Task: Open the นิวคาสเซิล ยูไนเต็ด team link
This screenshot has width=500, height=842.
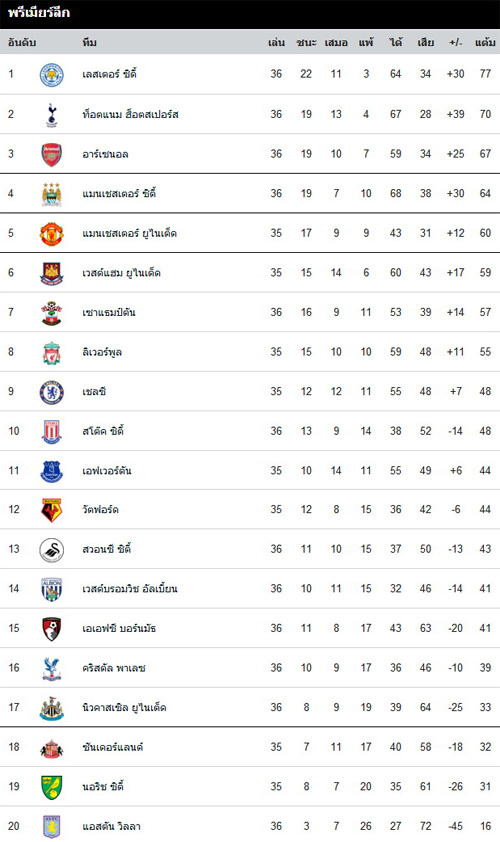Action: pyautogui.click(x=124, y=708)
